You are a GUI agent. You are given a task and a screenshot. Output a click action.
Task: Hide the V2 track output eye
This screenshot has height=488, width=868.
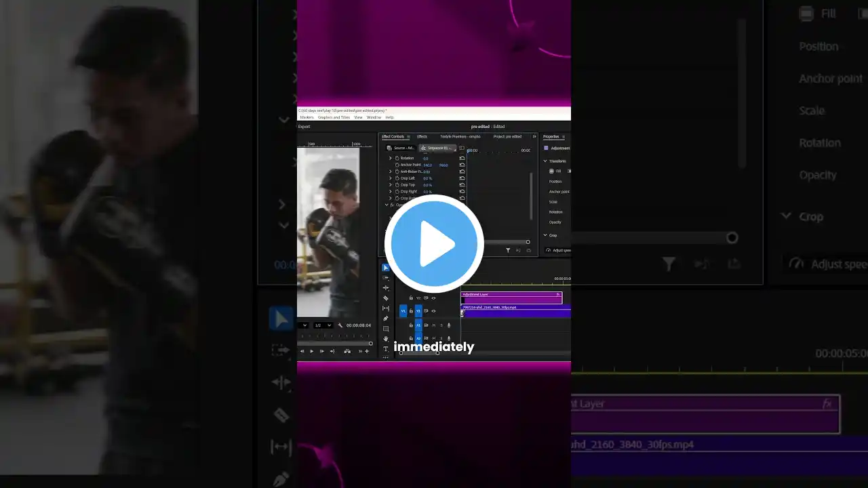(434, 298)
